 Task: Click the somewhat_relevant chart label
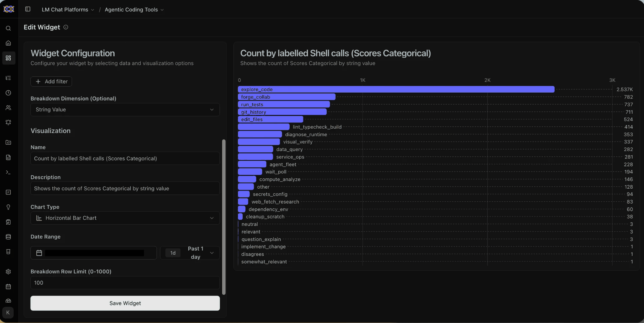click(x=264, y=262)
